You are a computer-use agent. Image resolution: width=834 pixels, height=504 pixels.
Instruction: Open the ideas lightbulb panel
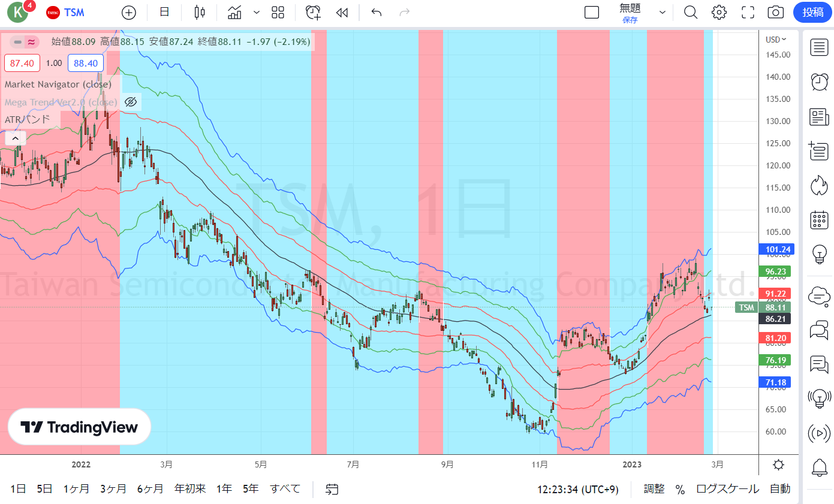(x=819, y=254)
